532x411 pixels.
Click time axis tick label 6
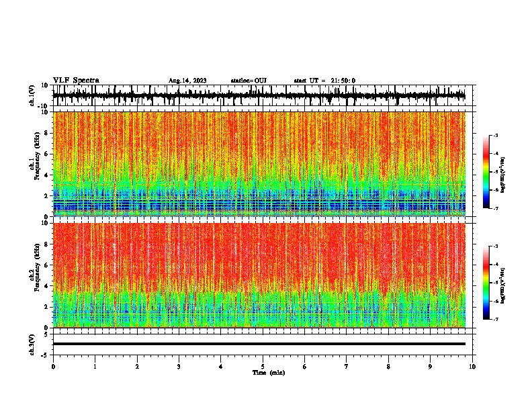pos(305,367)
